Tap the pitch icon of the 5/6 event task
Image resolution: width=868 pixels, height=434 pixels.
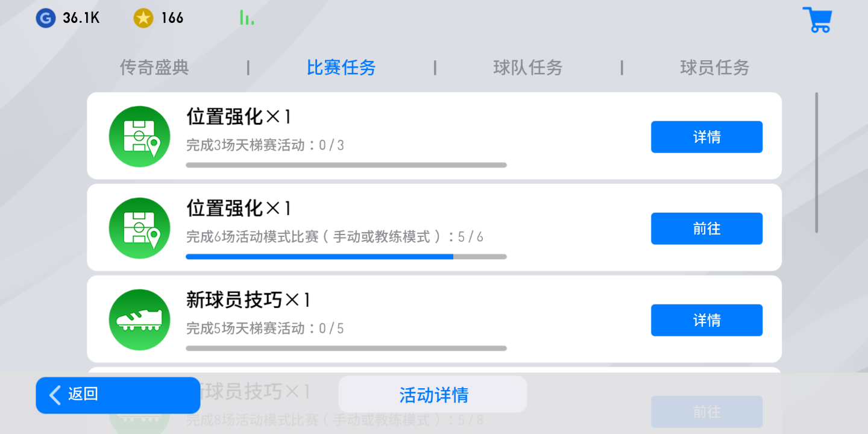[x=139, y=228]
